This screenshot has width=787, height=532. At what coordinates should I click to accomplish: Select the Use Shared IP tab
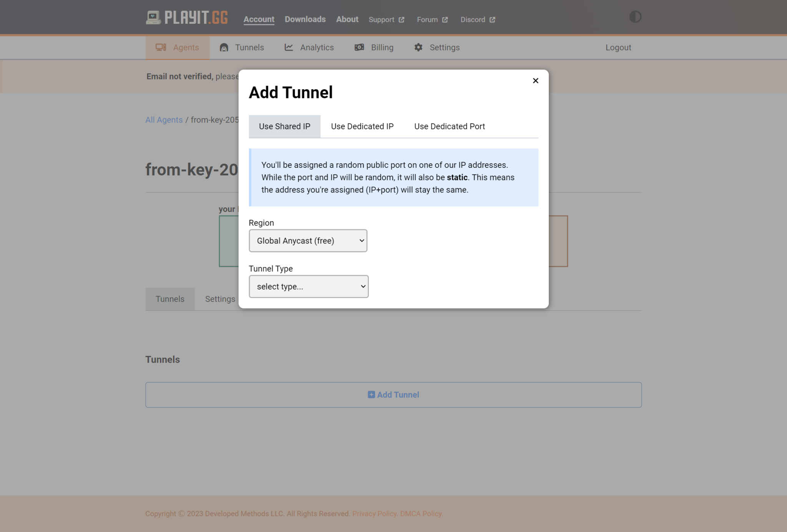point(284,126)
